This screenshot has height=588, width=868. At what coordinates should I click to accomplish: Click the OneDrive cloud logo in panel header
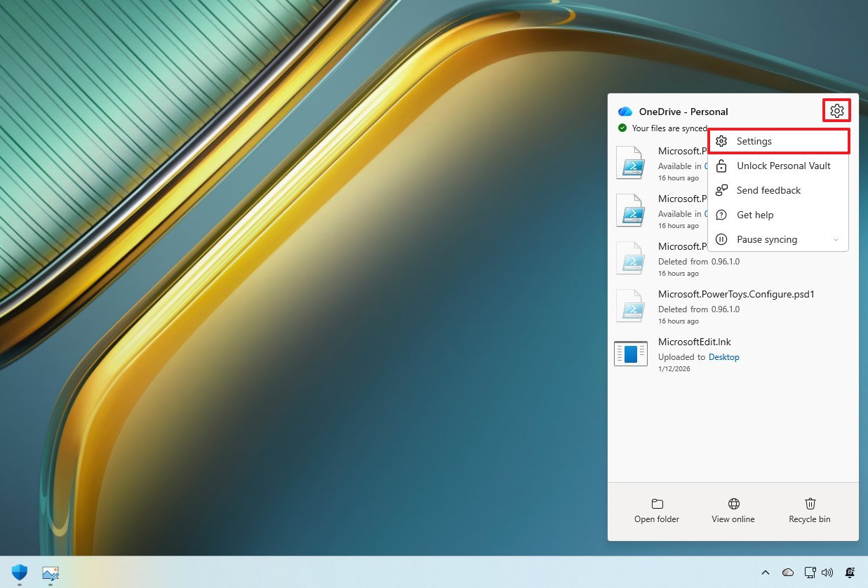tap(625, 112)
